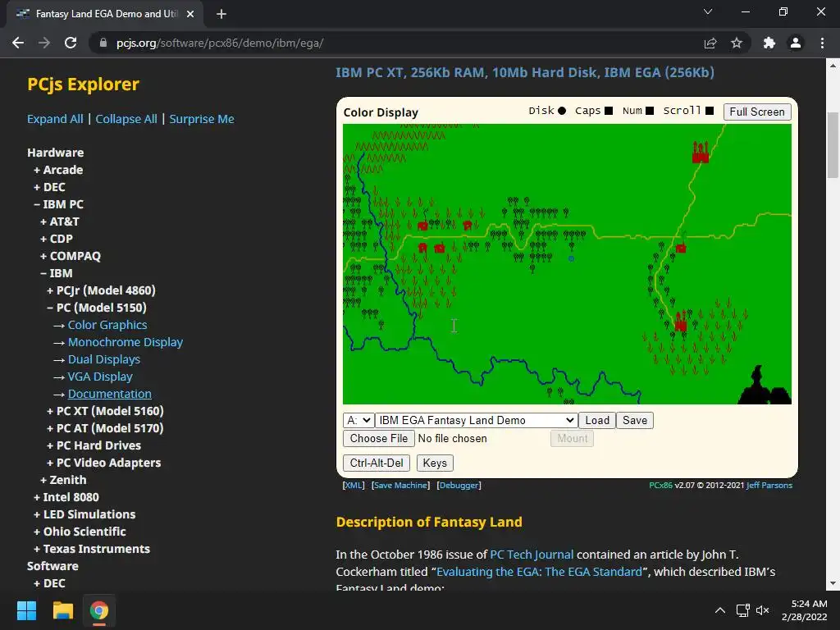Click the Choose File button
The width and height of the screenshot is (840, 630).
pos(379,438)
